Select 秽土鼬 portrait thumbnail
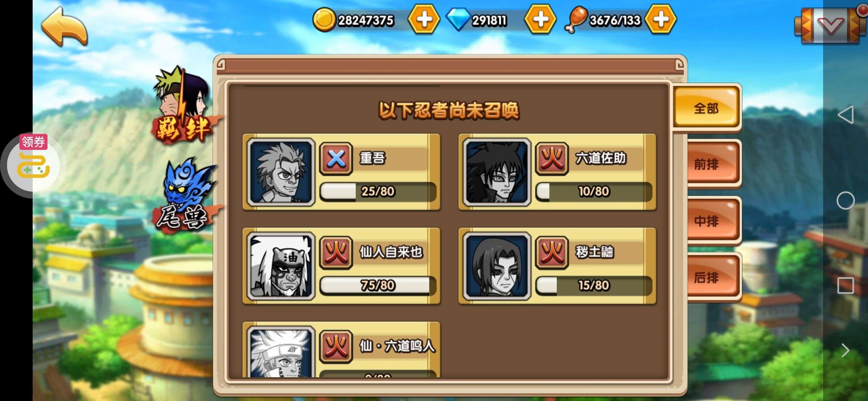This screenshot has width=868, height=401. [x=497, y=266]
